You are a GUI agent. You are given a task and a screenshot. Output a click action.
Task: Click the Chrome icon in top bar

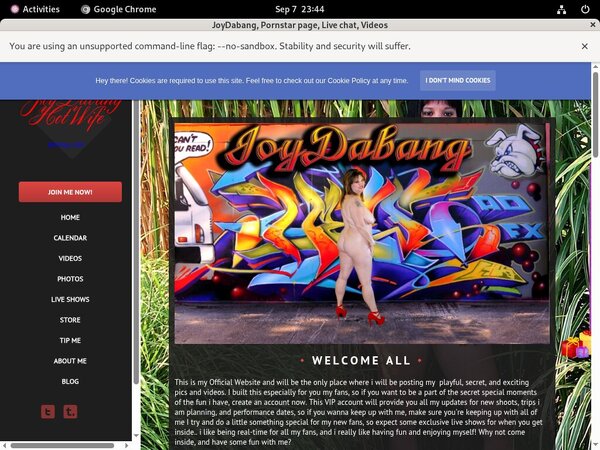coord(85,9)
